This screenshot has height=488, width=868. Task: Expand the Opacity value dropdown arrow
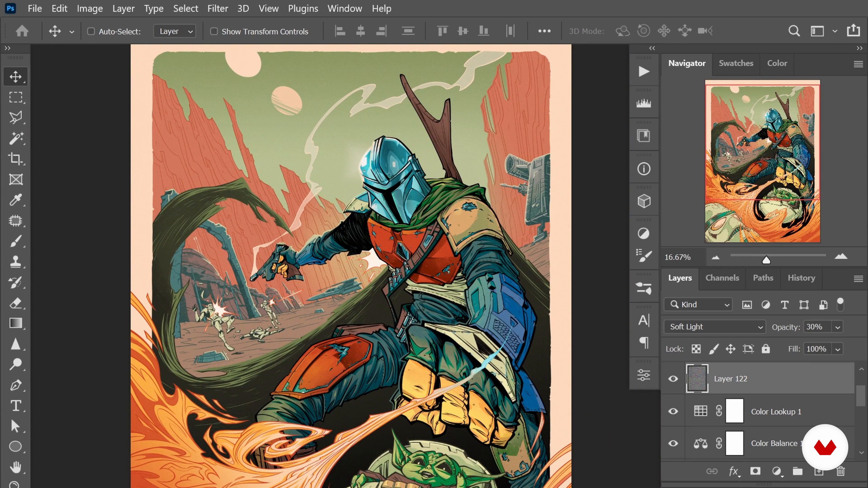pyautogui.click(x=838, y=327)
